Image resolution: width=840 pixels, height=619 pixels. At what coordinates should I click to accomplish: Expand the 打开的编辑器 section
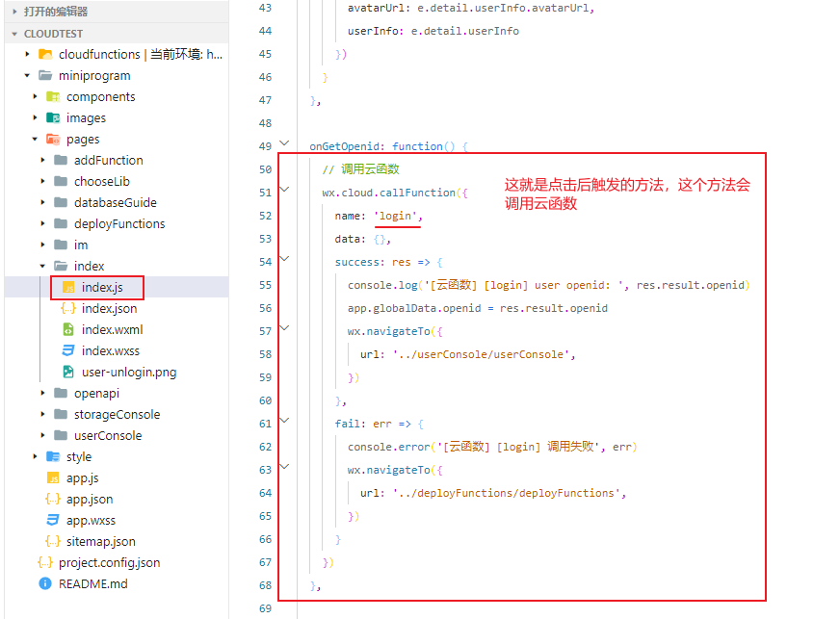pos(14,12)
